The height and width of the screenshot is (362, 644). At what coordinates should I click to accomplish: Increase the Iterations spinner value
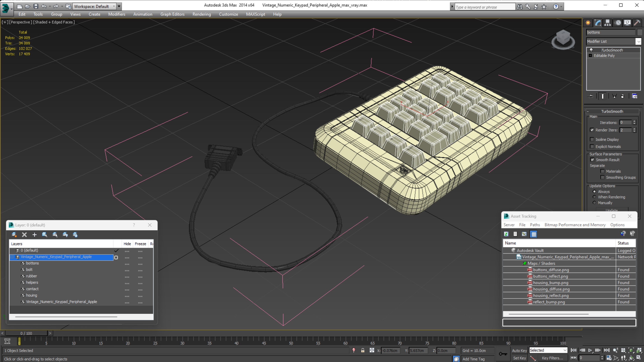[x=635, y=121]
